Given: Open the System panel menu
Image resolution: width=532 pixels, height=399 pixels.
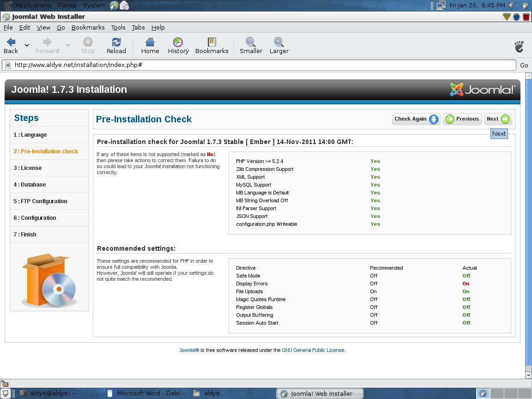Looking at the screenshot, I should point(94,5).
